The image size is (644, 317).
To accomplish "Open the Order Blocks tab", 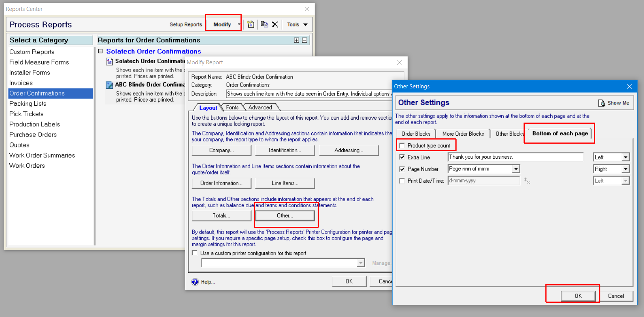I will [x=416, y=134].
